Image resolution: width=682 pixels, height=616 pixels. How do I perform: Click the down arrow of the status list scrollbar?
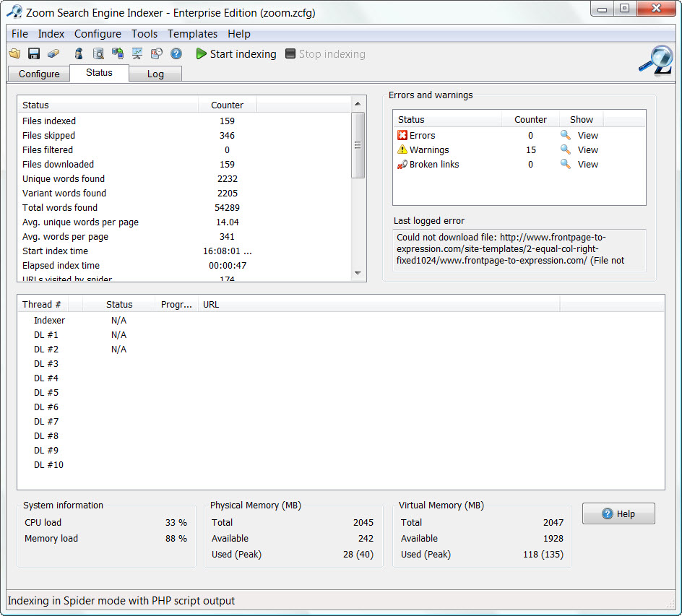click(x=358, y=273)
